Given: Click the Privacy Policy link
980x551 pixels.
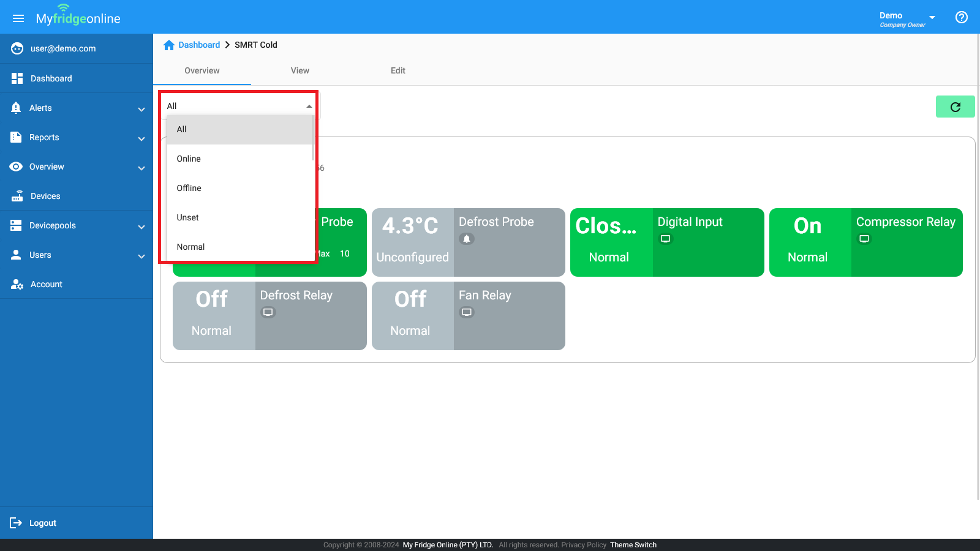Looking at the screenshot, I should pyautogui.click(x=584, y=544).
